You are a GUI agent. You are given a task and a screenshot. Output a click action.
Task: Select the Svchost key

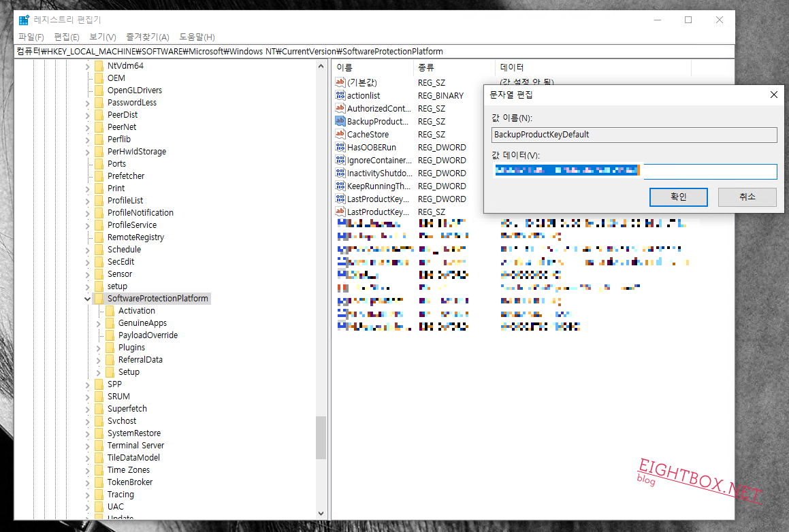tap(122, 421)
